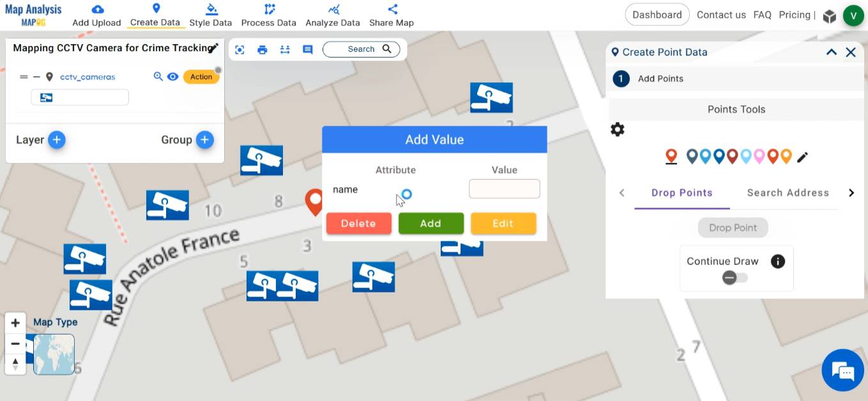Click the Continue Draw info icon
The image size is (868, 401).
coord(777,261)
